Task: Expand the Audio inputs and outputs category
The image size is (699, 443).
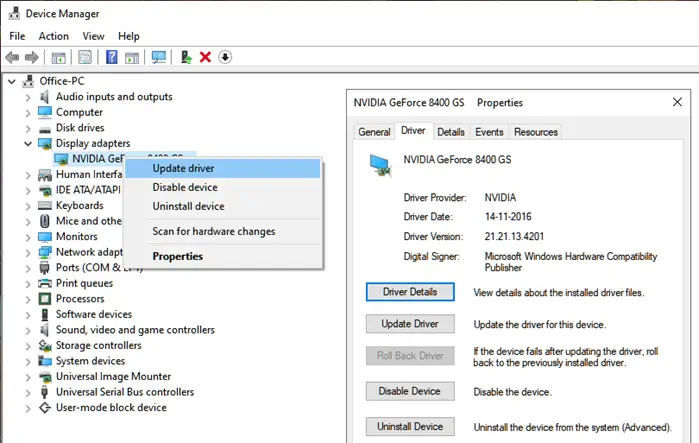Action: point(28,97)
